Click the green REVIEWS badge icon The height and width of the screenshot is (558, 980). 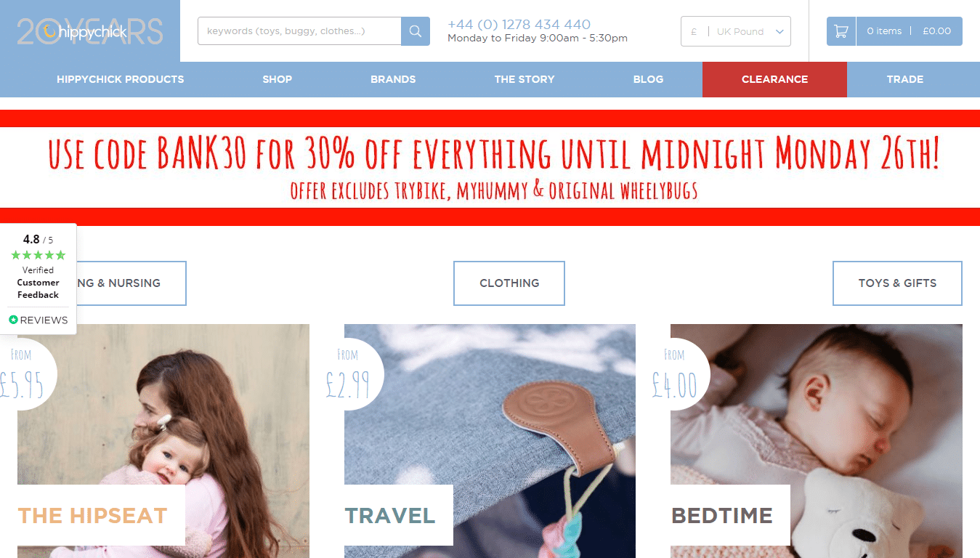13,320
